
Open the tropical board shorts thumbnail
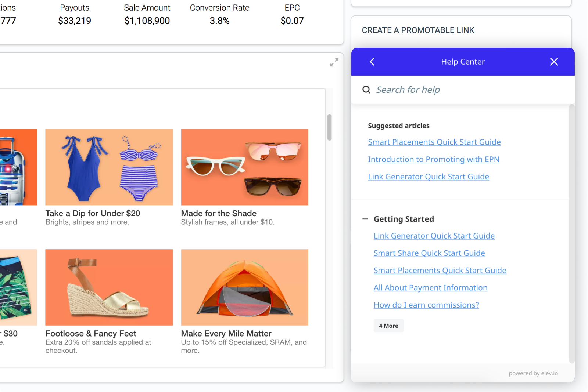(18, 287)
